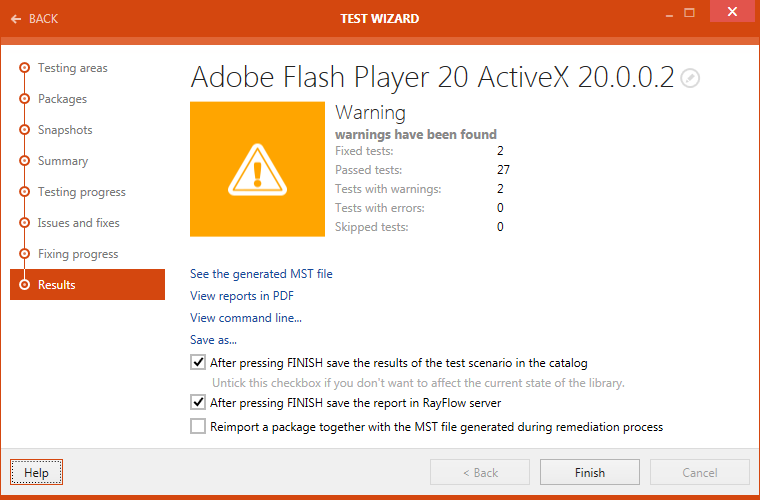This screenshot has width=760, height=500.
Task: Click the Packages step bullet icon
Action: [x=24, y=99]
